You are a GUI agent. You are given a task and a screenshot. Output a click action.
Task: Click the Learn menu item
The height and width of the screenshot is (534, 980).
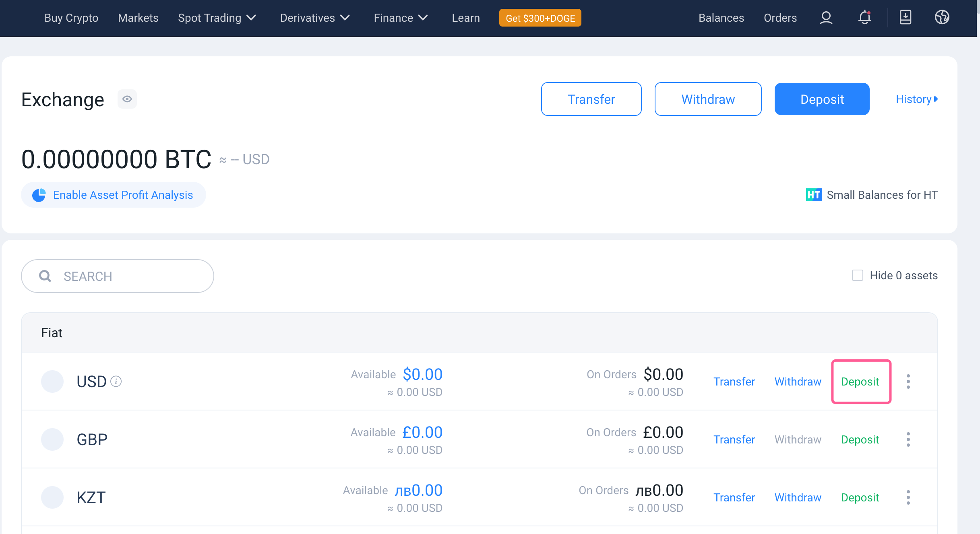pos(465,18)
